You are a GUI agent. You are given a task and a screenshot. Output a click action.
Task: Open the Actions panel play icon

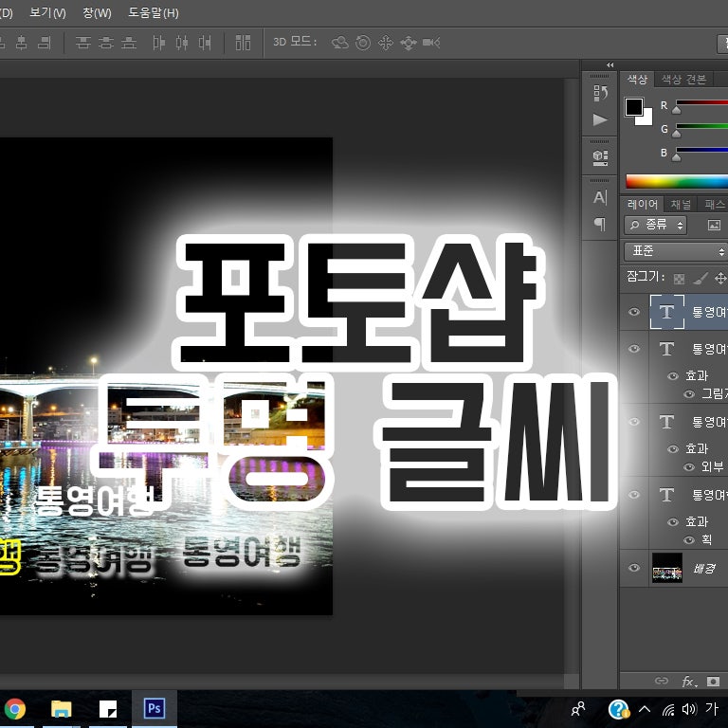click(600, 120)
